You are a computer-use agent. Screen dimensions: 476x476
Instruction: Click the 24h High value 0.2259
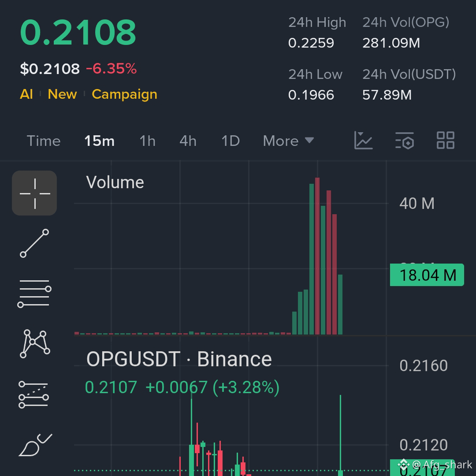[311, 43]
